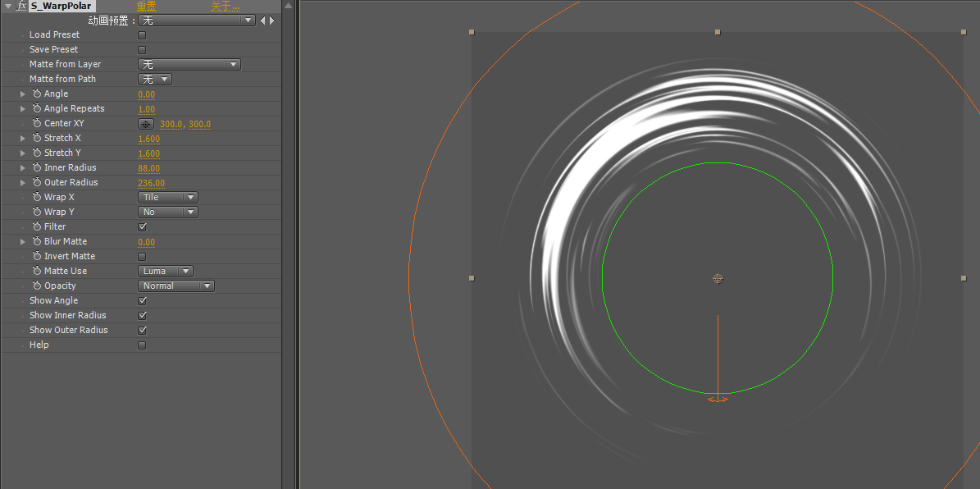Screen dimensions: 980x489
Task: Open the Matte from Layer dropdown
Action: 189,65
